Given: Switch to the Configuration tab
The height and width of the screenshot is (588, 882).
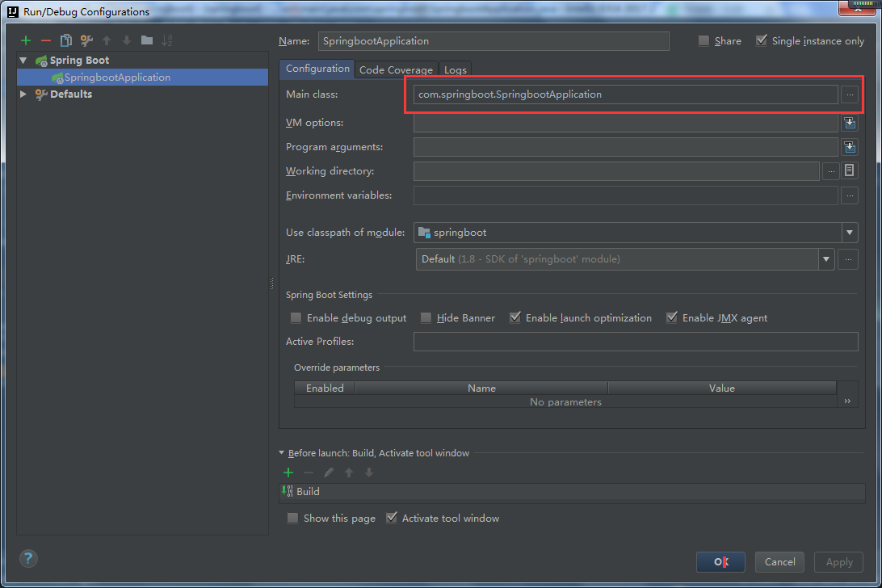Looking at the screenshot, I should tap(317, 69).
